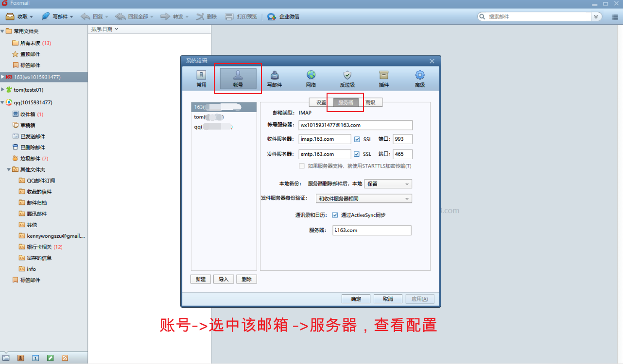Click the 取消 cancel button
Image resolution: width=623 pixels, height=364 pixels.
pos(388,299)
